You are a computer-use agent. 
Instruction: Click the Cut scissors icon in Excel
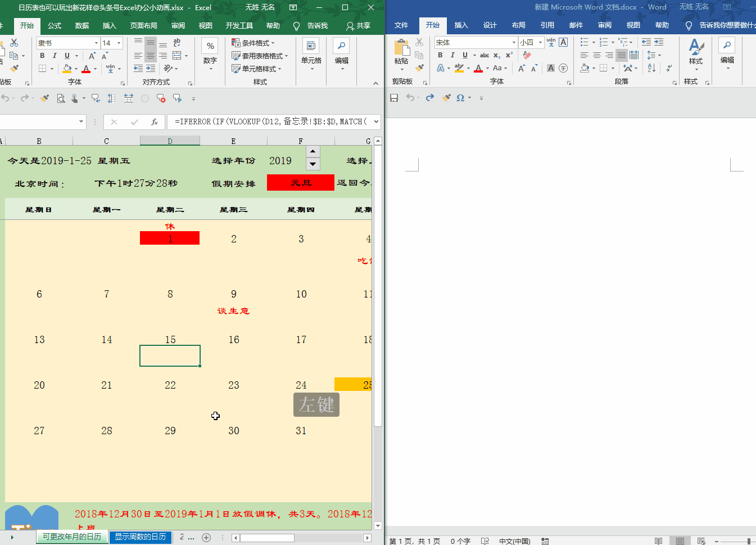(x=14, y=43)
